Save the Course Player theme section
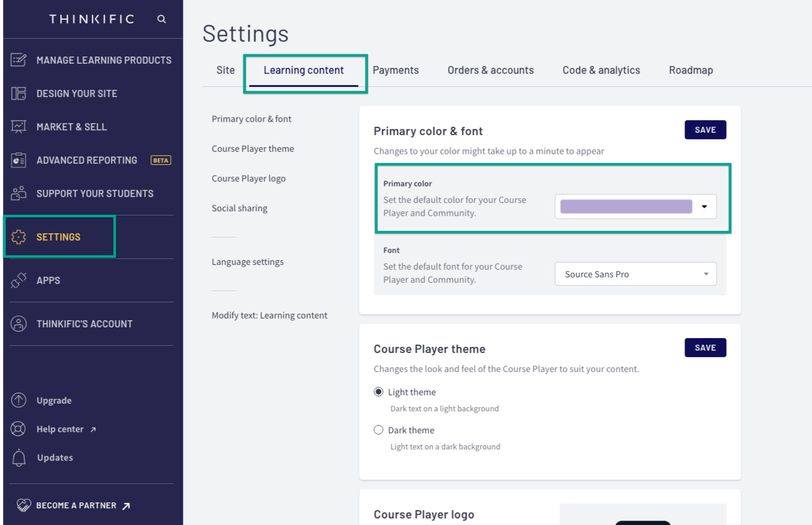The height and width of the screenshot is (525, 812). click(705, 348)
